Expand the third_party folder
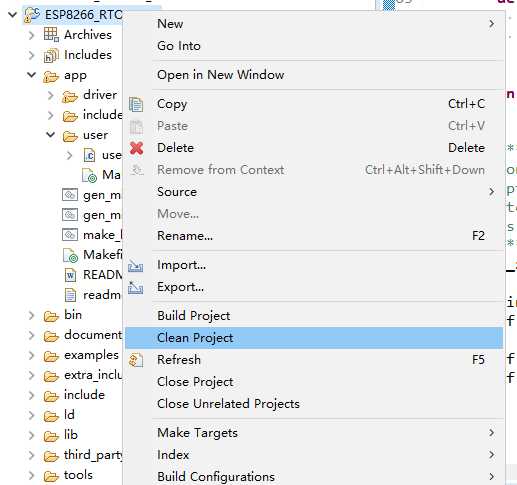517x485 pixels. 31,455
